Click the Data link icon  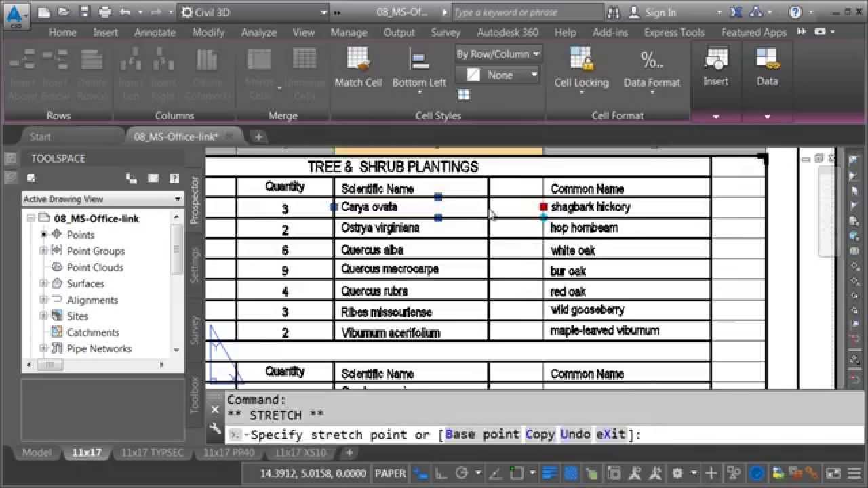point(767,60)
